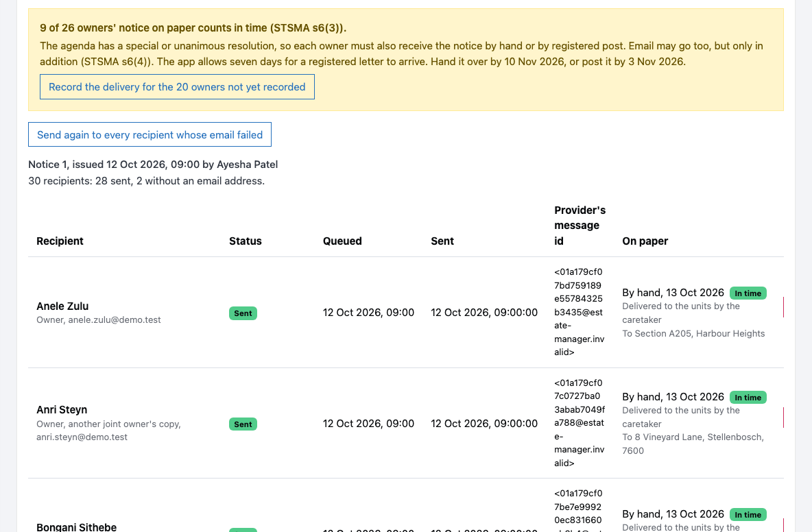Click Notice 1 issued by Ayesha Patel line
The height and width of the screenshot is (532, 812).
coord(153,165)
